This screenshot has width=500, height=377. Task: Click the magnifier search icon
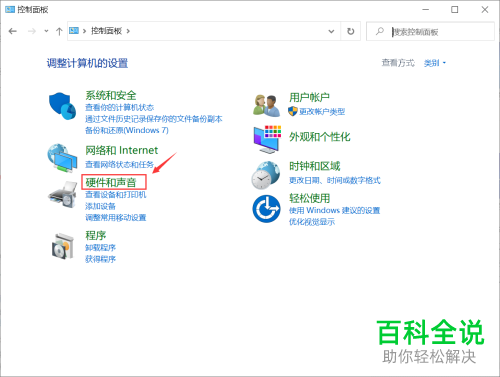coord(379,31)
